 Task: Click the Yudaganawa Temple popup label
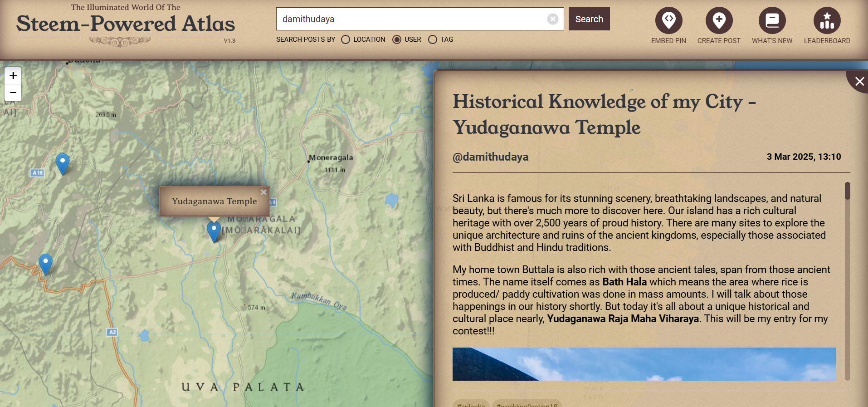tap(214, 201)
